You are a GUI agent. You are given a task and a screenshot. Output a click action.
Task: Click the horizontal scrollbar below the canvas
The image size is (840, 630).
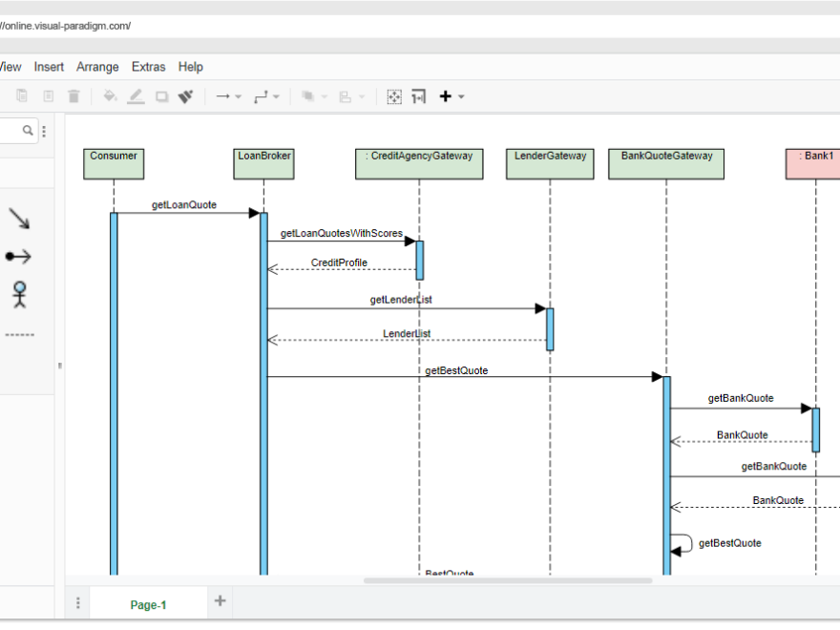coord(507,580)
